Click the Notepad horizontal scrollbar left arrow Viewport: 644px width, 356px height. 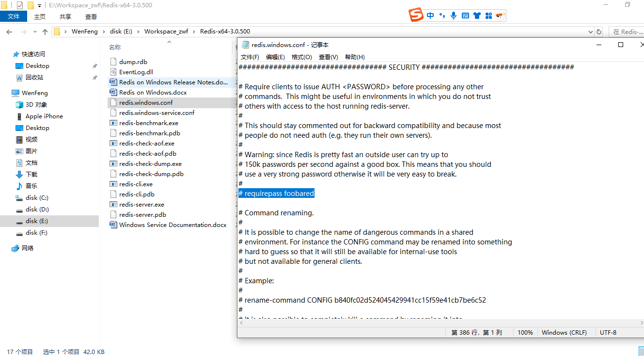(241, 323)
